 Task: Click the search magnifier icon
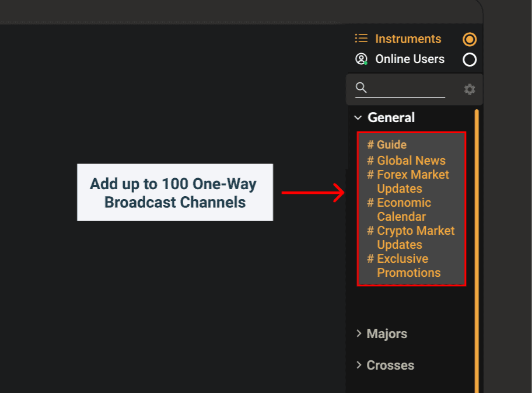tap(361, 88)
